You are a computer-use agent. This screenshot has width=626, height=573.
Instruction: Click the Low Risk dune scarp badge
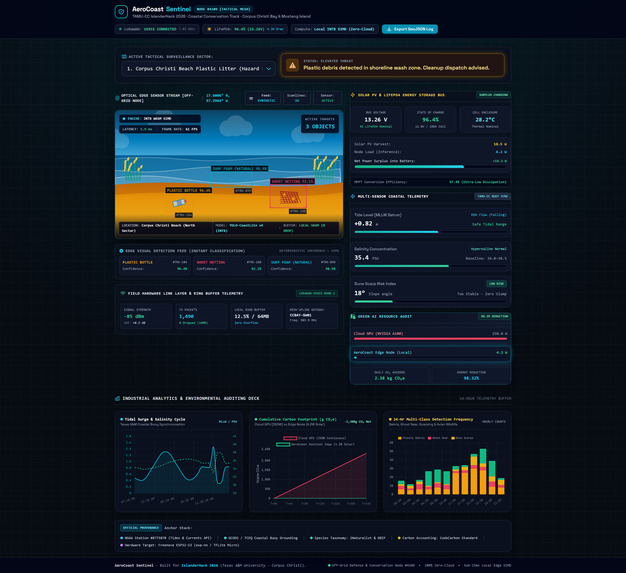[x=497, y=284]
